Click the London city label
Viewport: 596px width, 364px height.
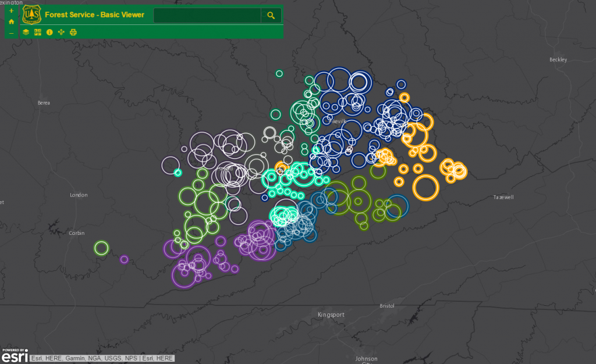click(79, 195)
